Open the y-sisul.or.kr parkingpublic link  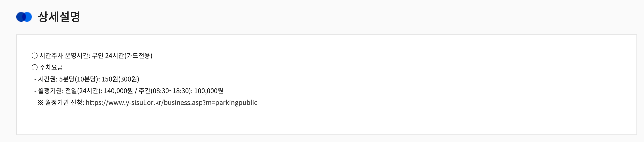click(x=171, y=102)
